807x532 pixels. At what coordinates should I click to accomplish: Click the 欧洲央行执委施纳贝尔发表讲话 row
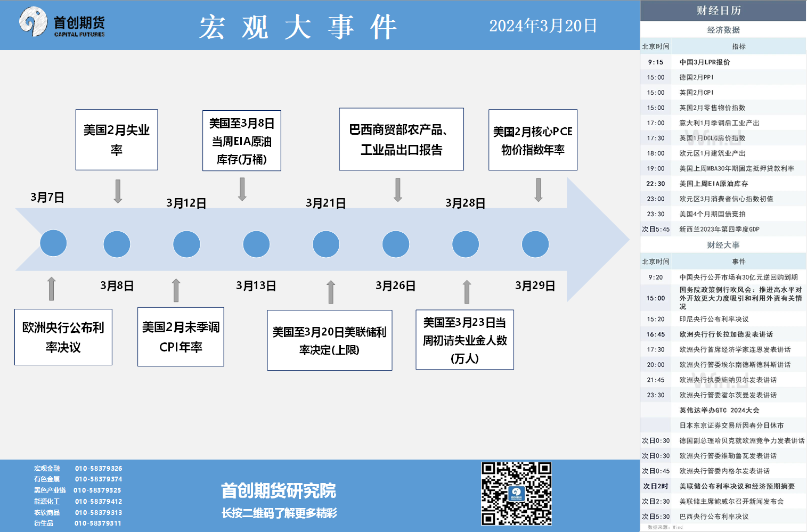click(x=723, y=380)
